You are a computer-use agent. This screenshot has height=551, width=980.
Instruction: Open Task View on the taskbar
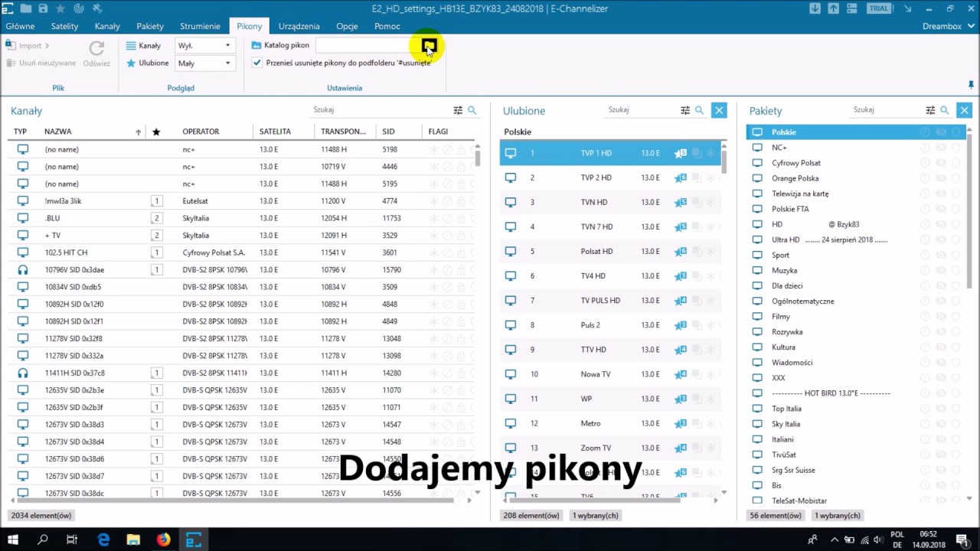[72, 540]
